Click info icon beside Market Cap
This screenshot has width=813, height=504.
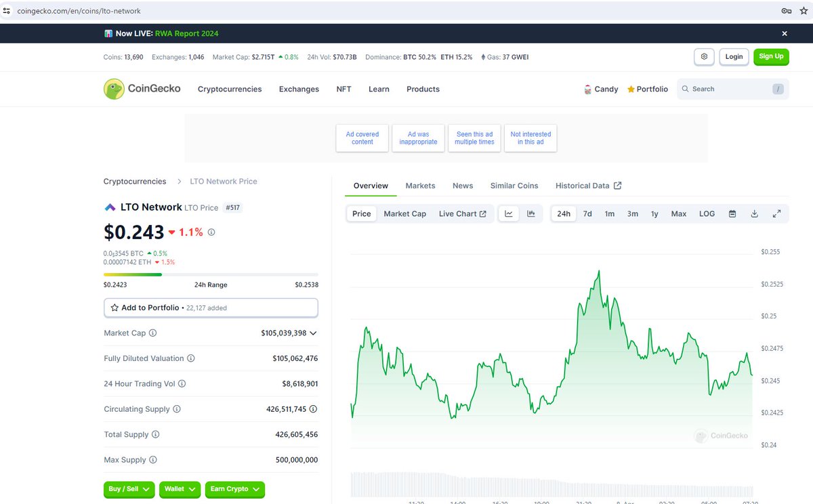click(152, 333)
